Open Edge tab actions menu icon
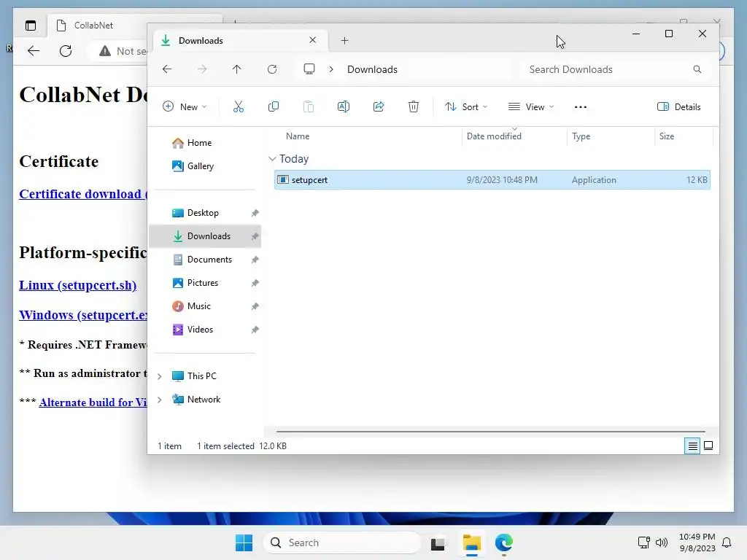The image size is (747, 560). click(x=31, y=26)
